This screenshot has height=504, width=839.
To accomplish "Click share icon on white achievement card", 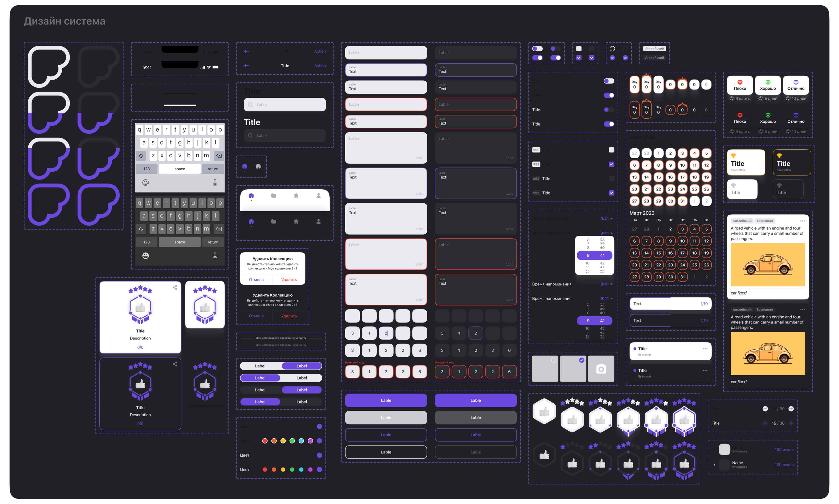I will 175,288.
